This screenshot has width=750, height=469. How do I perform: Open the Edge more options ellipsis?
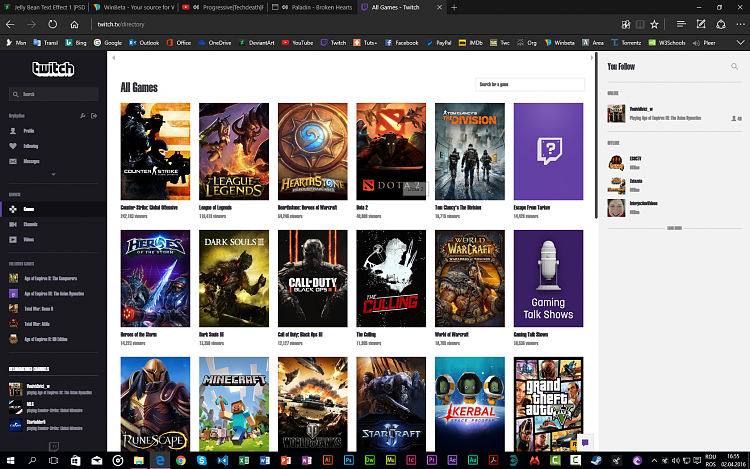pyautogui.click(x=740, y=24)
